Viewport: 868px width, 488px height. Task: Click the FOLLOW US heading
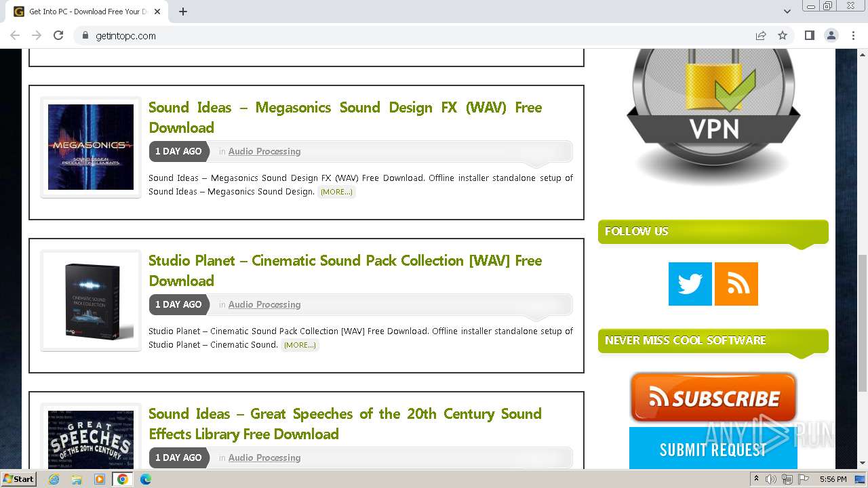(637, 231)
